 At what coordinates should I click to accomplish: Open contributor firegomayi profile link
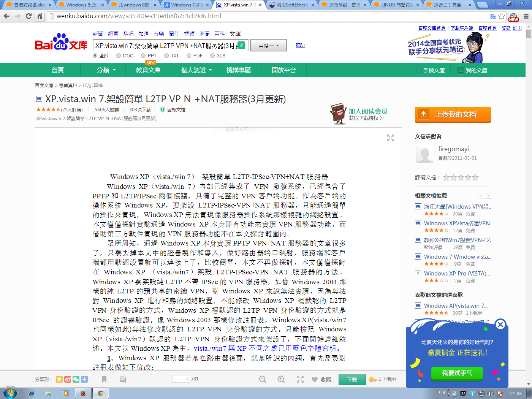tap(453, 149)
